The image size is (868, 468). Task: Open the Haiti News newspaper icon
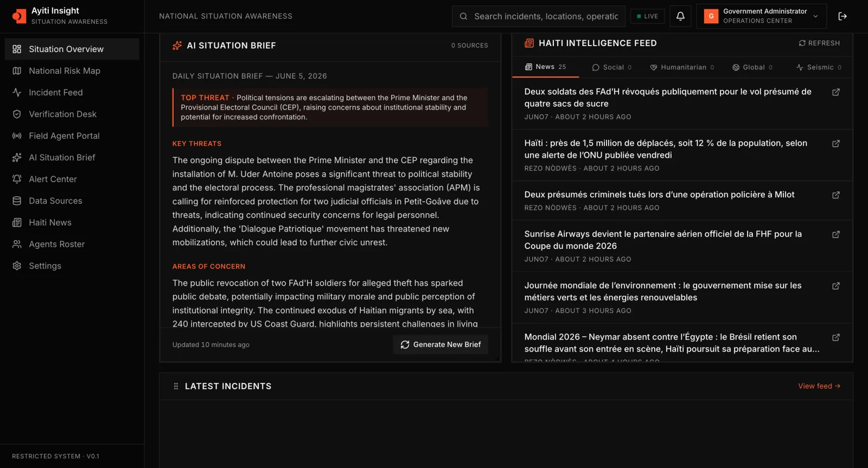17,222
